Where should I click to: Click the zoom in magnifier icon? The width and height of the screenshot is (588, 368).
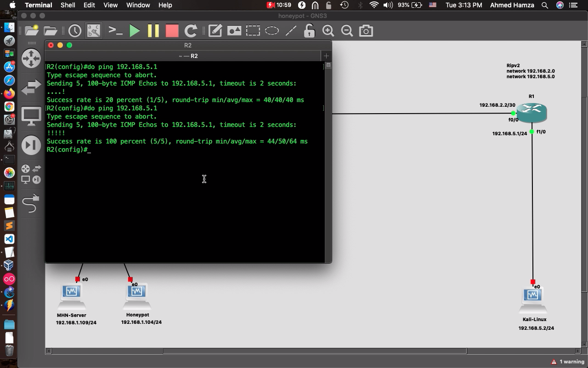pyautogui.click(x=328, y=31)
